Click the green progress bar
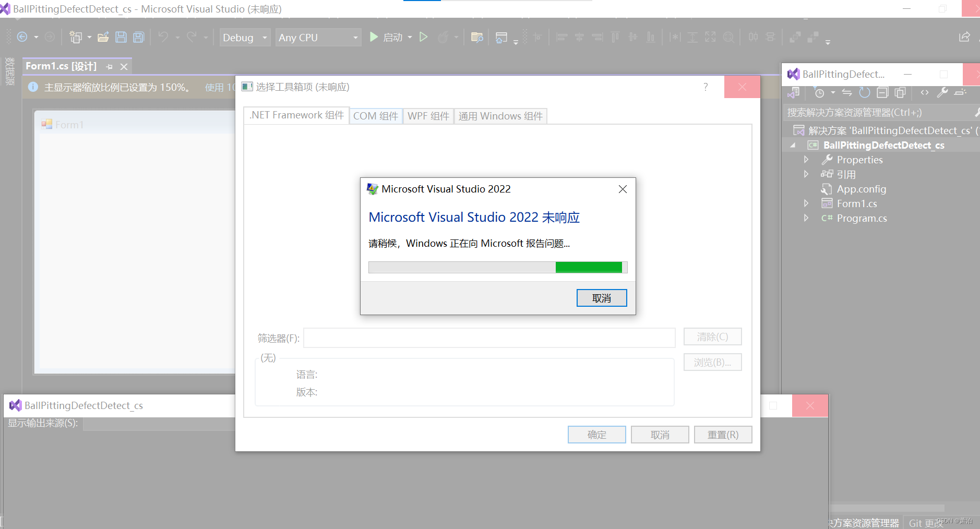 498,268
